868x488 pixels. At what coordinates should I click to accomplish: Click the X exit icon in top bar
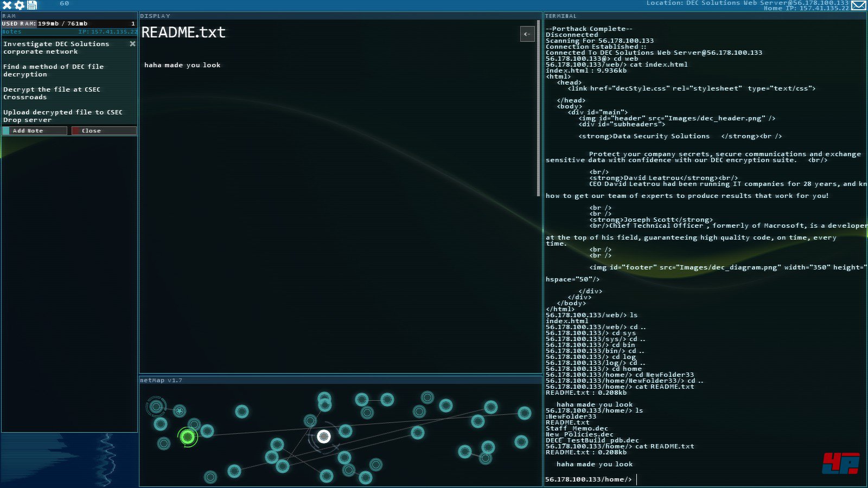click(x=7, y=5)
